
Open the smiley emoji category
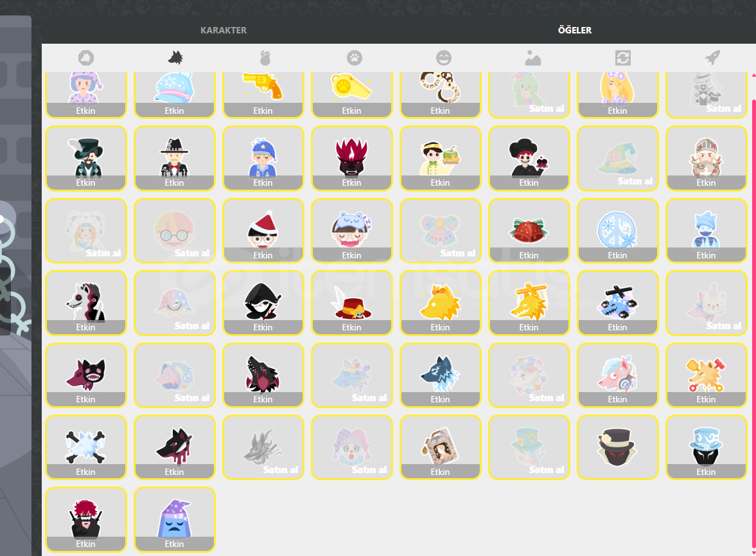444,58
